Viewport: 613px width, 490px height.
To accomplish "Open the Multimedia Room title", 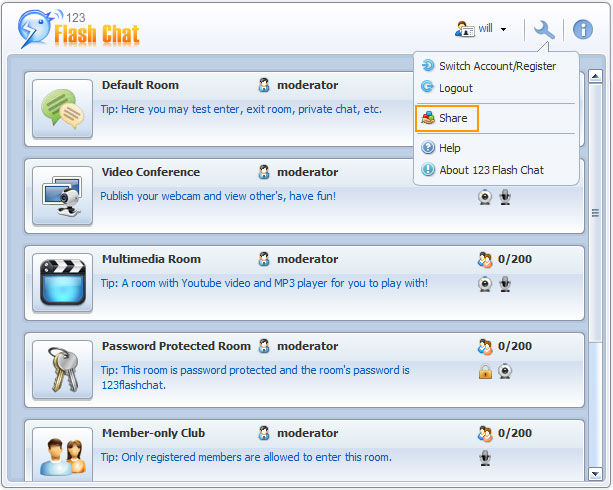I will pos(151,259).
